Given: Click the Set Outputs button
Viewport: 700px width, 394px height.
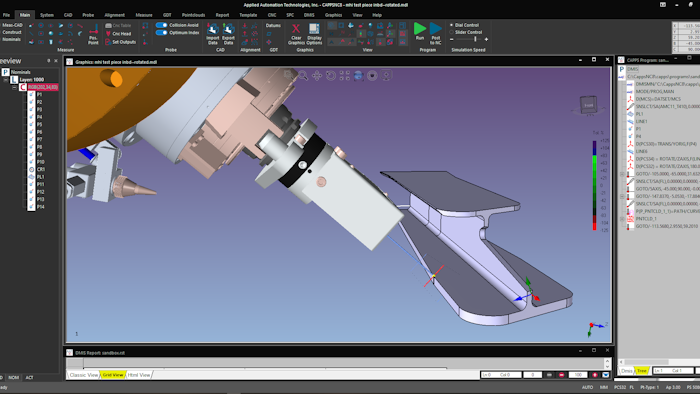Looking at the screenshot, I should click(x=120, y=42).
